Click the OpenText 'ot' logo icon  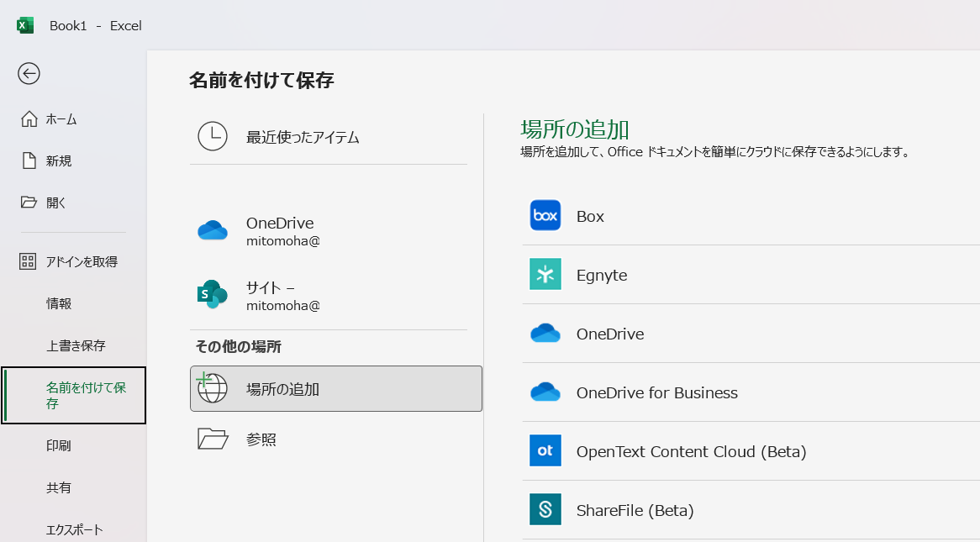click(545, 450)
